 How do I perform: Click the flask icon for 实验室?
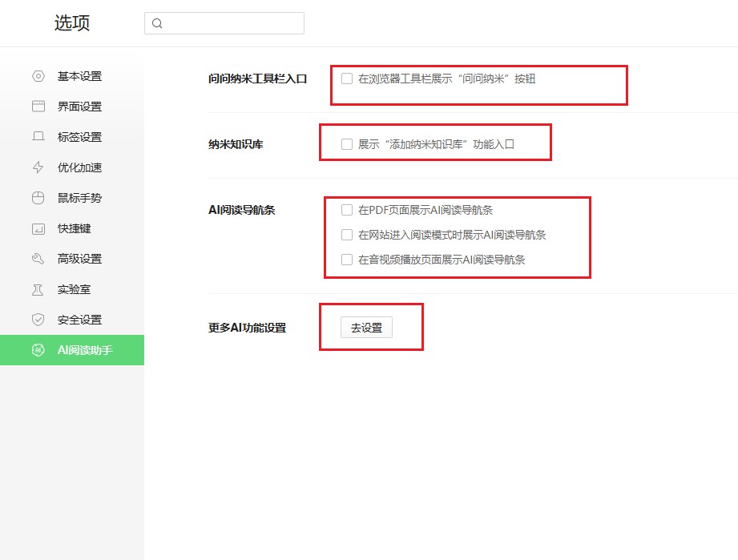[38, 289]
